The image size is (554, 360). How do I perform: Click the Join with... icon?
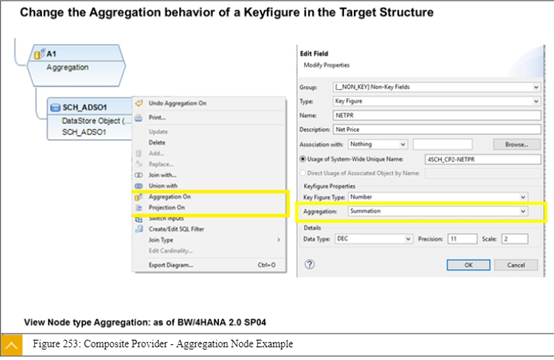[139, 175]
